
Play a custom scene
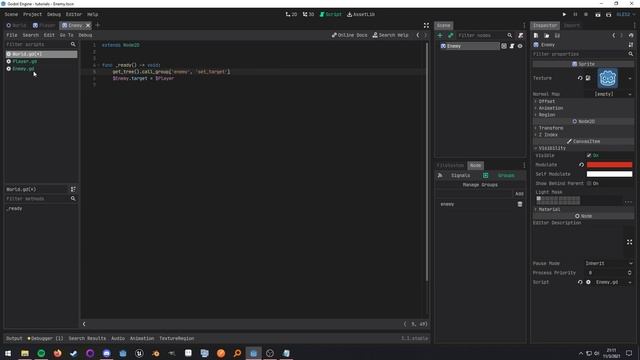(x=609, y=14)
